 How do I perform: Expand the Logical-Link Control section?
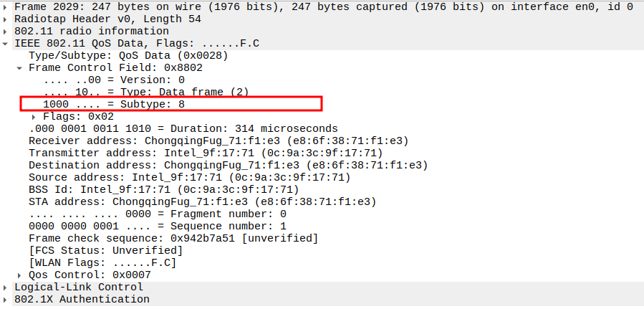click(7, 287)
